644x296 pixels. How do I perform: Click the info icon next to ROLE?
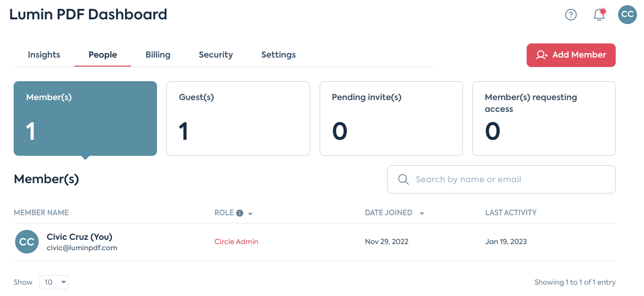pos(239,213)
